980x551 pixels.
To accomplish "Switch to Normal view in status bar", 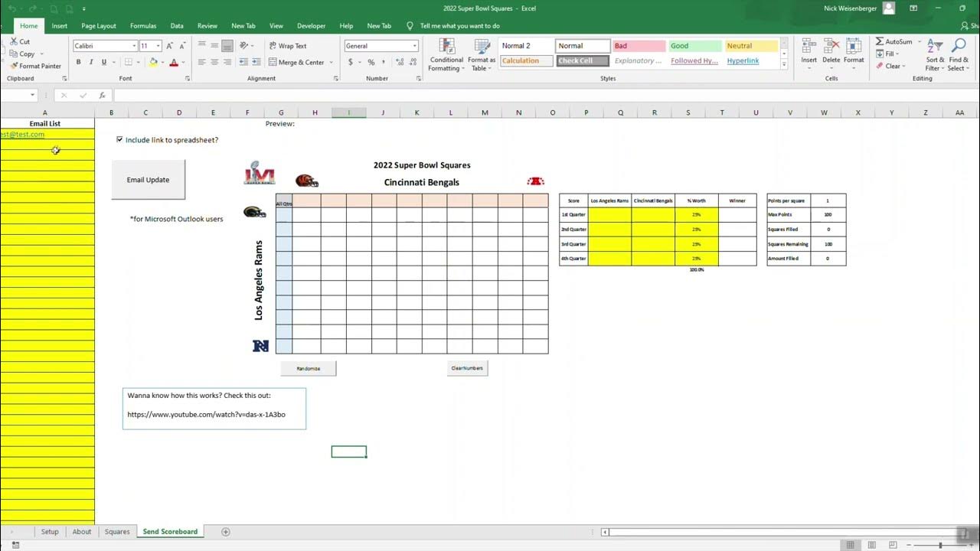I will [850, 545].
